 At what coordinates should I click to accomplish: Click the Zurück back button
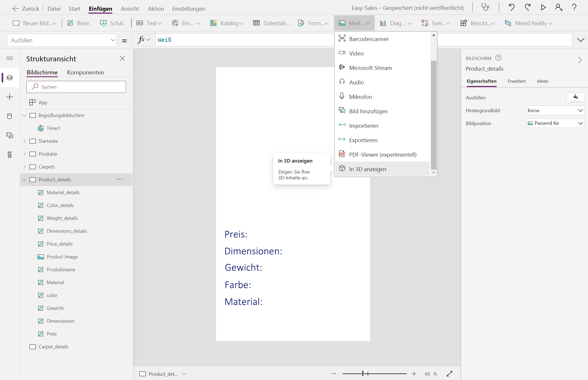click(x=26, y=9)
